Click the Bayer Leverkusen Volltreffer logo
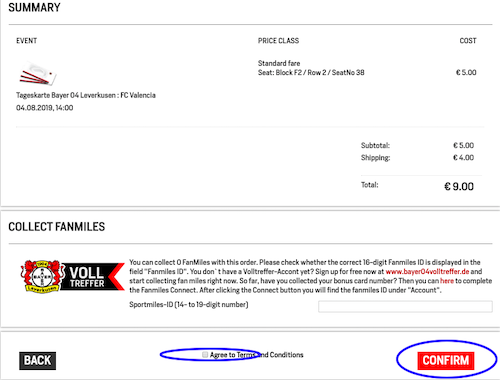This screenshot has height=380, width=500. click(72, 277)
